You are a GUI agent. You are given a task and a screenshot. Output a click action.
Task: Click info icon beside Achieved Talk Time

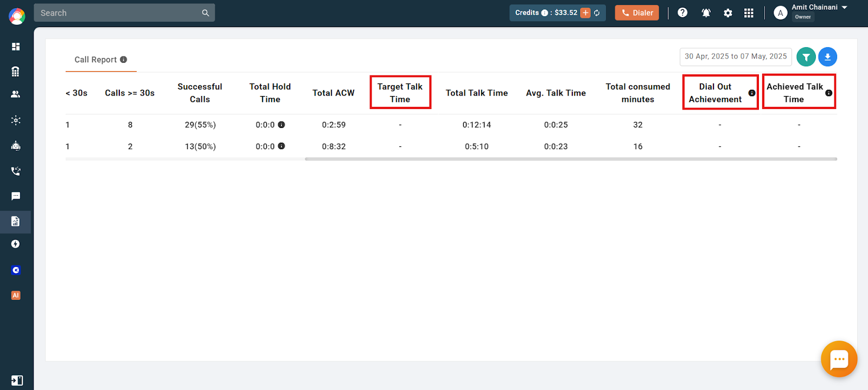tap(829, 93)
